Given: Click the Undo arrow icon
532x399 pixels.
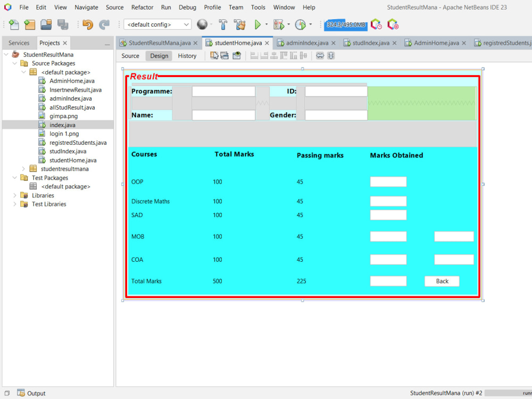Looking at the screenshot, I should pos(88,24).
